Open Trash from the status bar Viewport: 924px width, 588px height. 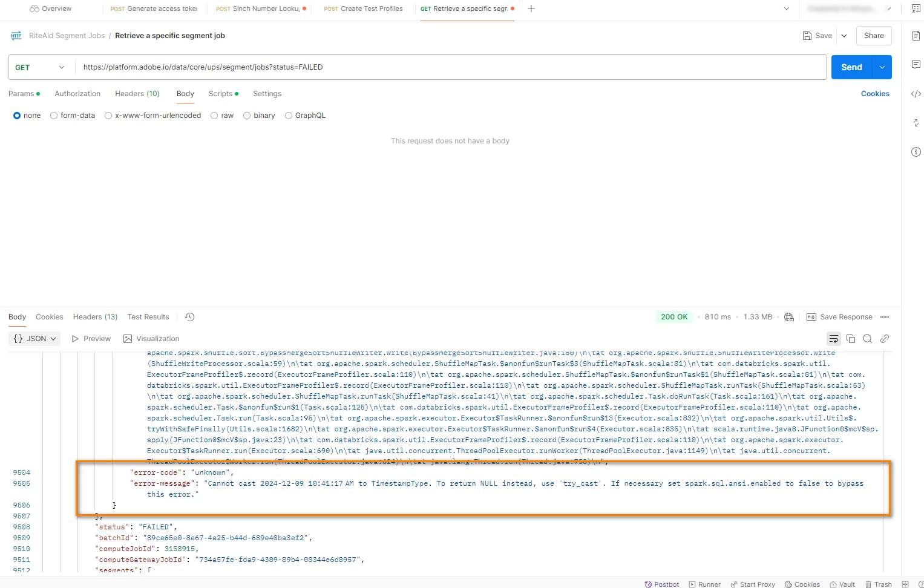(879, 584)
